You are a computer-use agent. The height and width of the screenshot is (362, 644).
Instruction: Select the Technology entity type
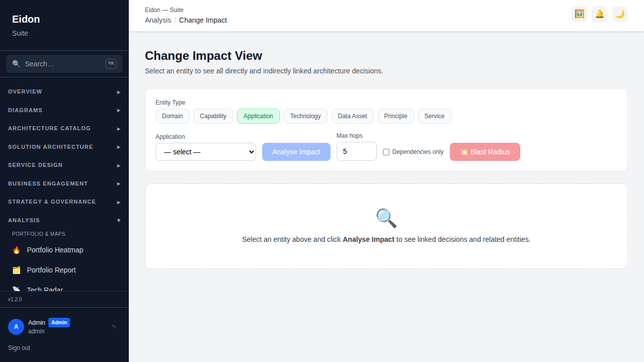pyautogui.click(x=305, y=116)
